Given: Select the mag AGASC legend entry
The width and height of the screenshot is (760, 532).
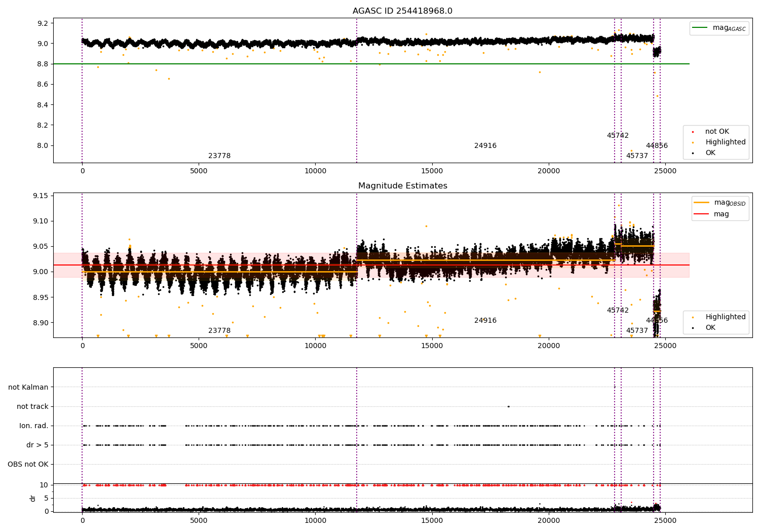Looking at the screenshot, I should (719, 28).
